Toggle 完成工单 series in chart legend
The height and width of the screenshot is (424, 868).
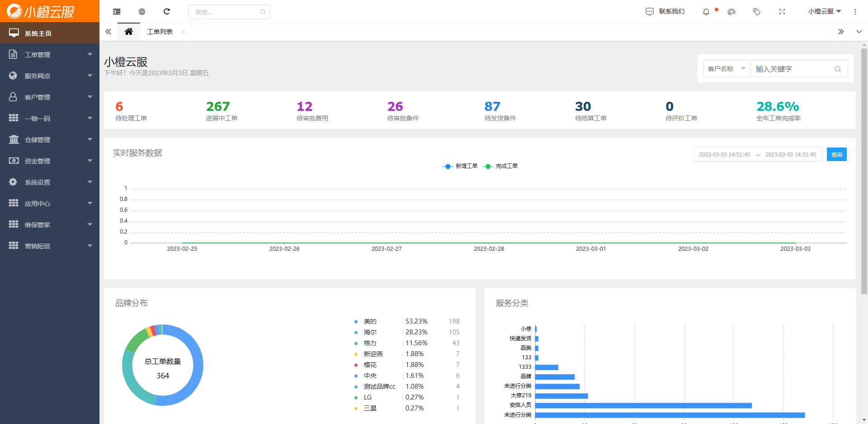[x=500, y=166]
